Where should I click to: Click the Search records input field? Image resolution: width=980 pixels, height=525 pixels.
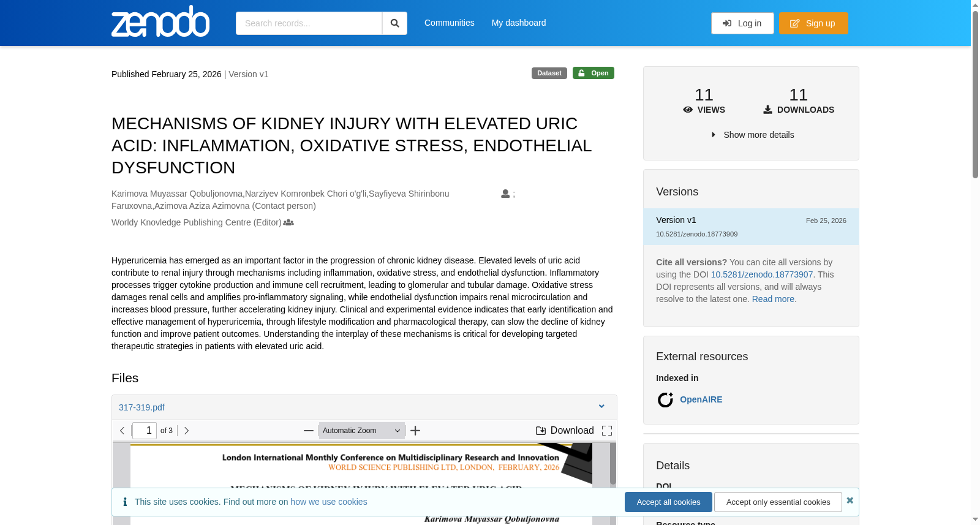pyautogui.click(x=309, y=23)
